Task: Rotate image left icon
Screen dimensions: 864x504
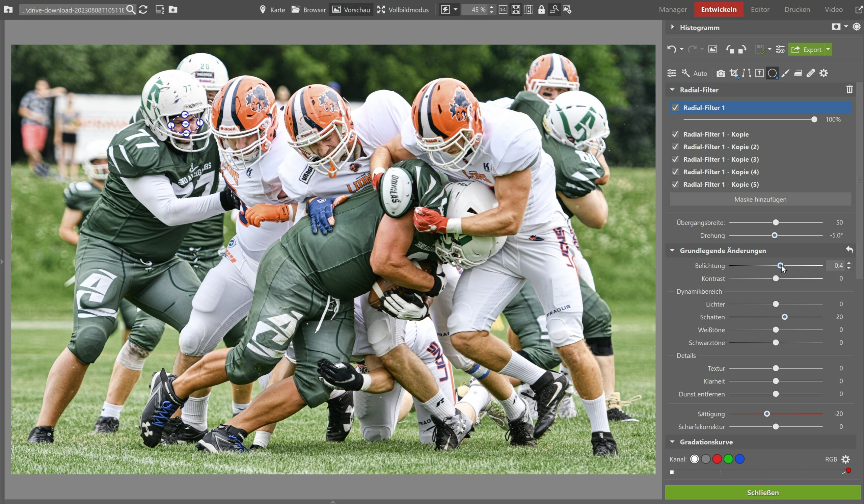Action: [x=730, y=49]
